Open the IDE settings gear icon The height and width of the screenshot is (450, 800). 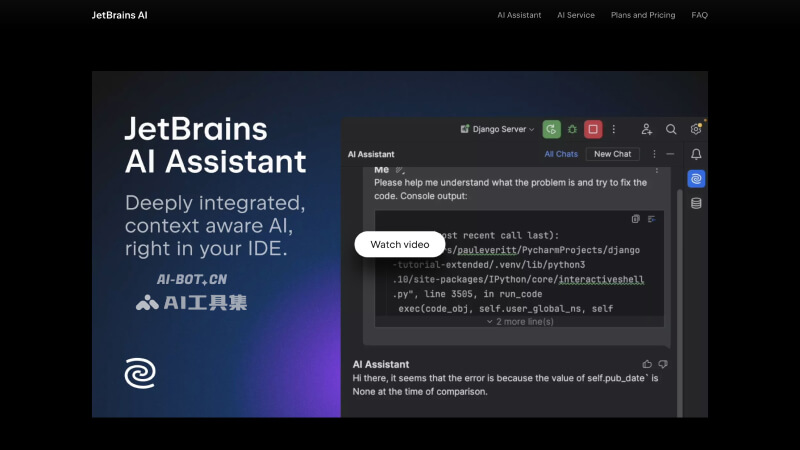tap(696, 129)
